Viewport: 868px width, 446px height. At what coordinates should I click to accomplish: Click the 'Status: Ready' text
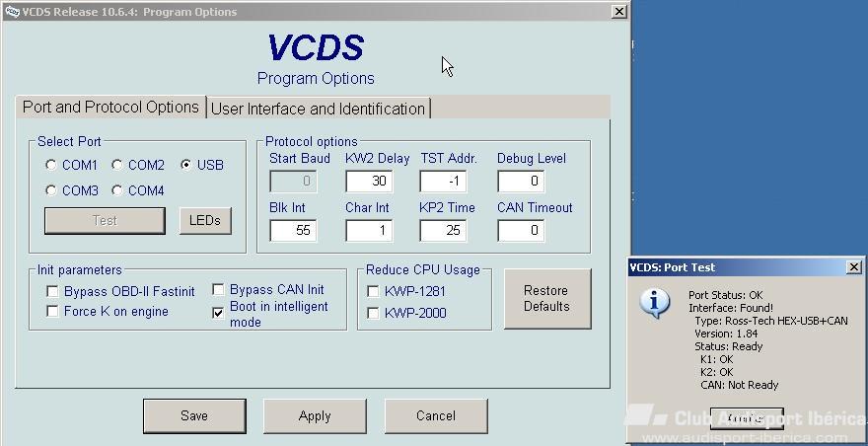(729, 346)
